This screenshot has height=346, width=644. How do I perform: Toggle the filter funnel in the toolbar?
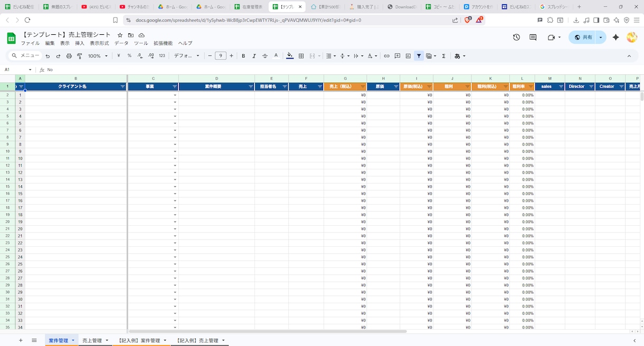tap(419, 56)
